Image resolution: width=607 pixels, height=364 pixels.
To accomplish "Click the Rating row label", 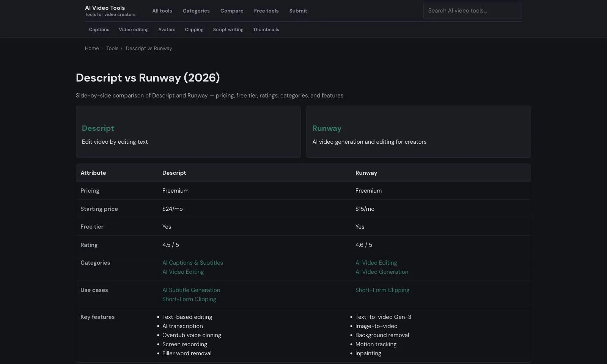I will 89,245.
